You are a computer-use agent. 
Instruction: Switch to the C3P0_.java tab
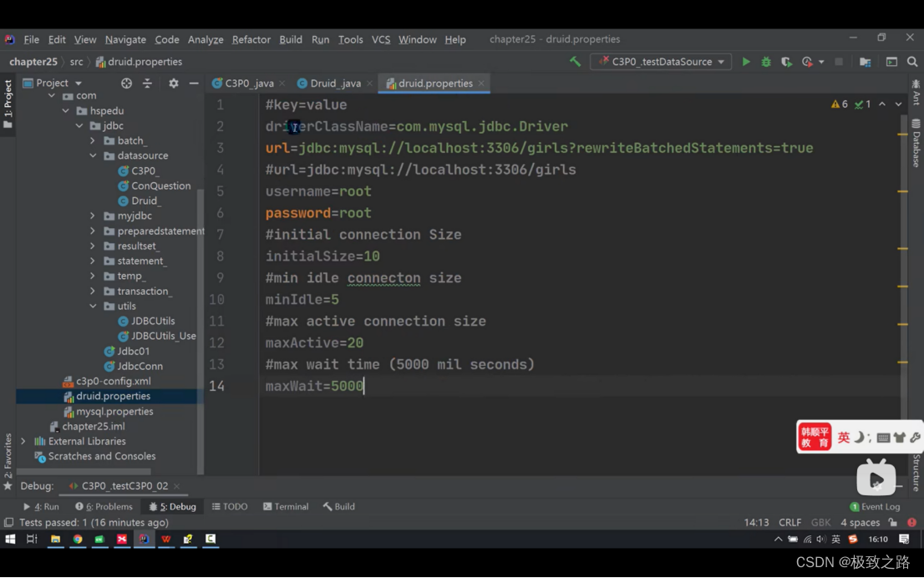point(249,84)
